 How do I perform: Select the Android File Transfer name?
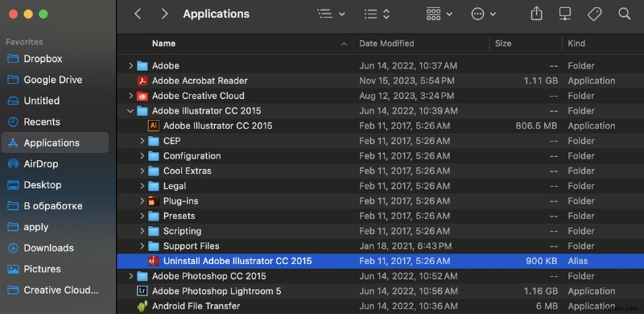(x=196, y=306)
